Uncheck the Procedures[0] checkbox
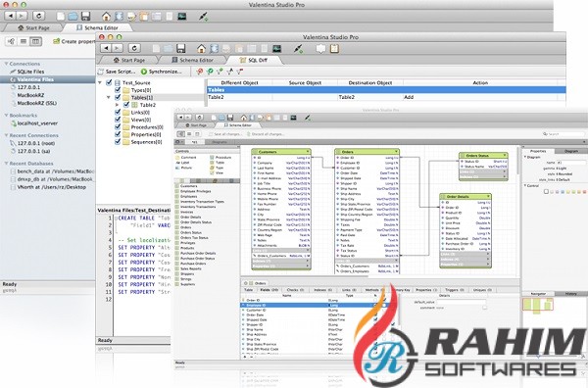 pyautogui.click(x=118, y=126)
